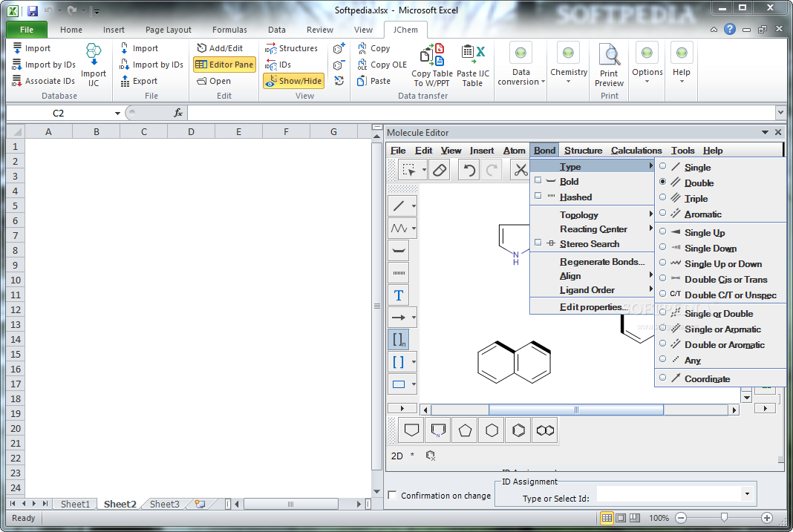Switch to the Page Layout tab
This screenshot has height=532, width=793.
pos(169,30)
